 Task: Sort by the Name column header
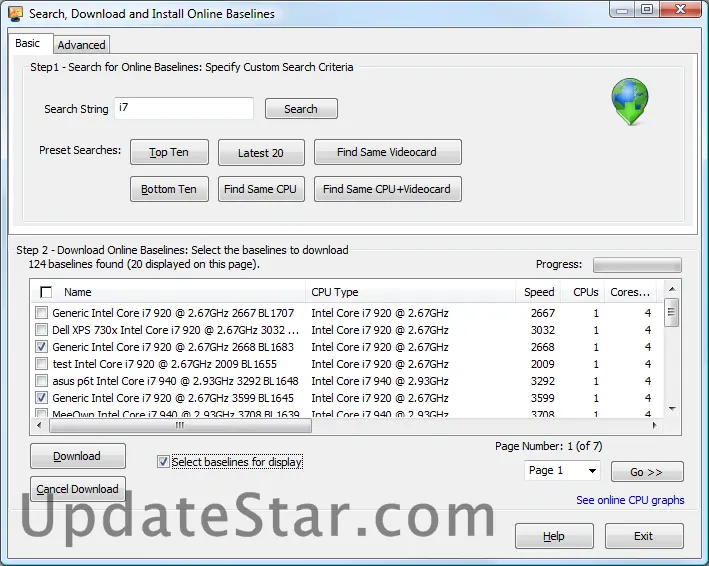click(x=78, y=292)
